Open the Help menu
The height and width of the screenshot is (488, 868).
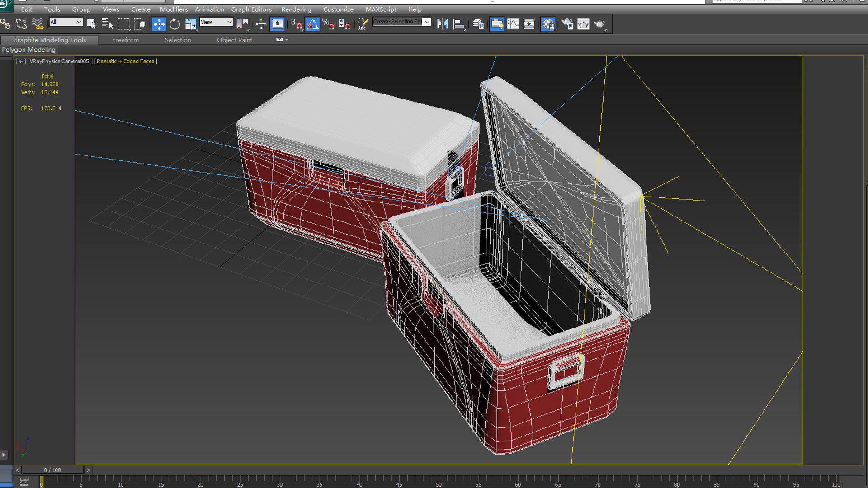click(415, 9)
